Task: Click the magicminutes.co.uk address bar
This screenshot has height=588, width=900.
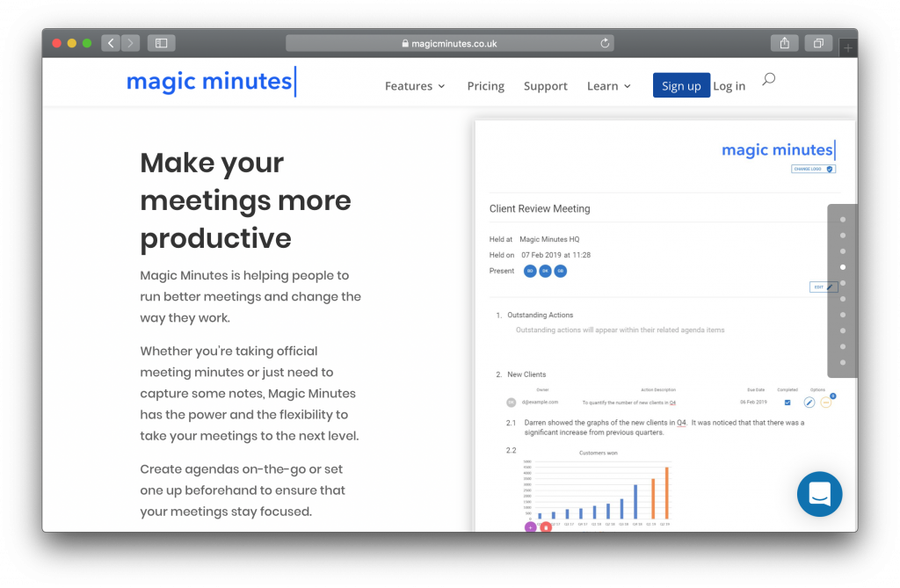Action: coord(450,43)
